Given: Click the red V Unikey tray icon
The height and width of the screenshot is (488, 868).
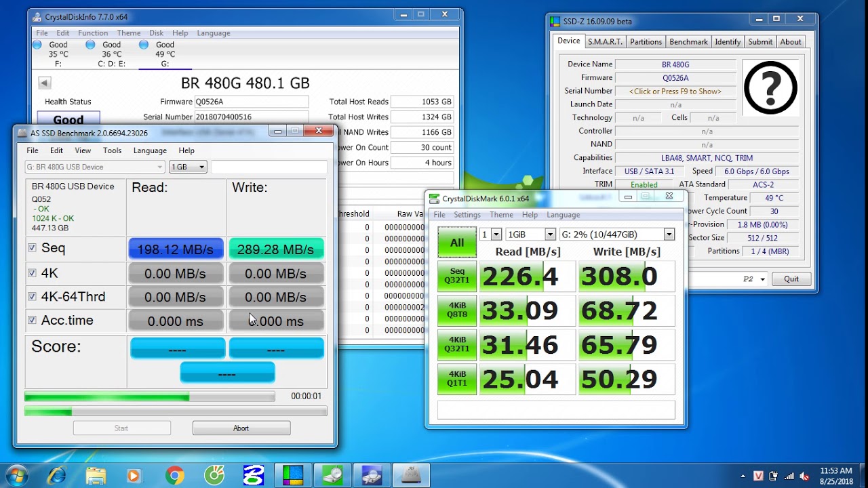Looking at the screenshot, I should [758, 476].
